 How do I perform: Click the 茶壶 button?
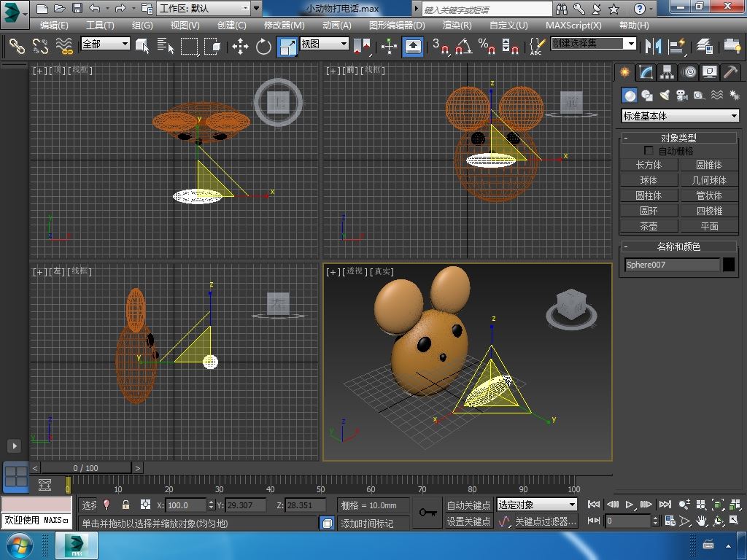[x=649, y=226]
